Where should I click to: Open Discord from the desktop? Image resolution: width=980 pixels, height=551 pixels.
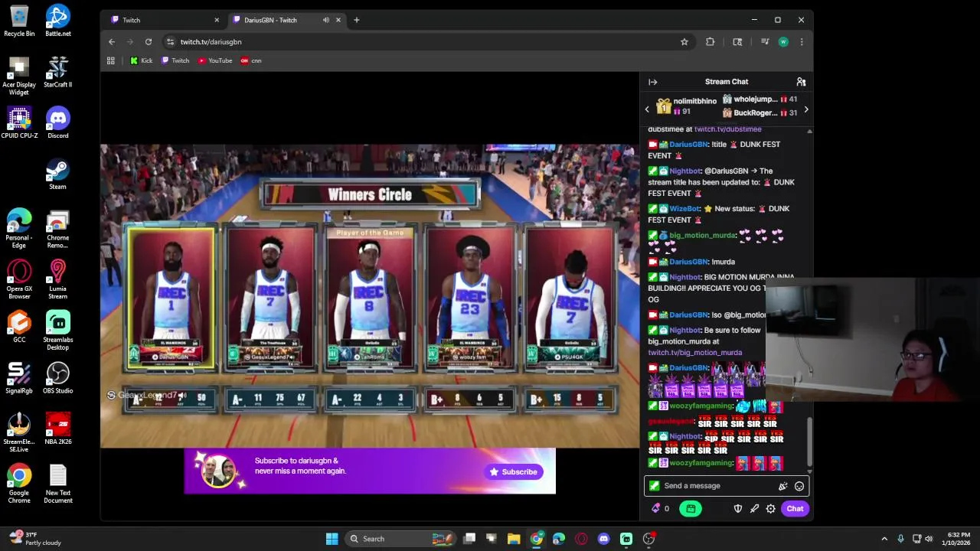58,123
